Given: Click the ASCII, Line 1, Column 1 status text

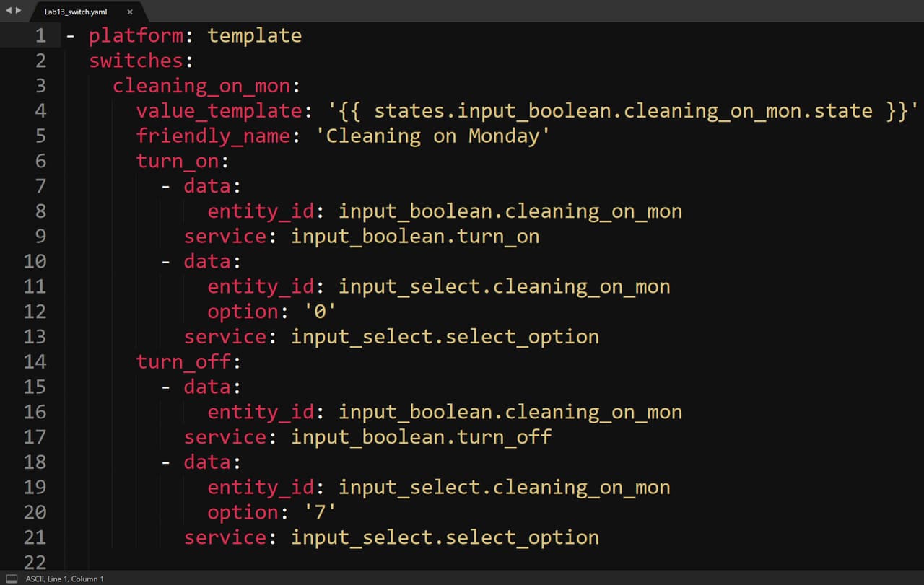Looking at the screenshot, I should 65,579.
